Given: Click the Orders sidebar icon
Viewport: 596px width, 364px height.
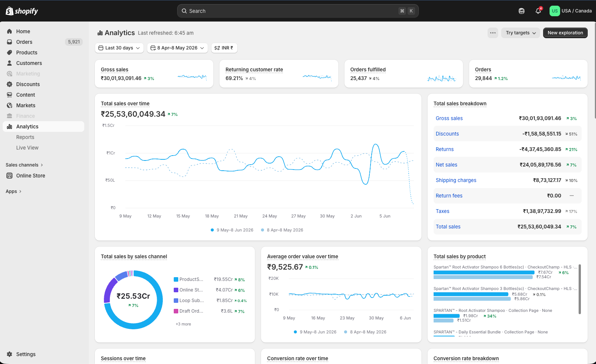Looking at the screenshot, I should [x=9, y=42].
